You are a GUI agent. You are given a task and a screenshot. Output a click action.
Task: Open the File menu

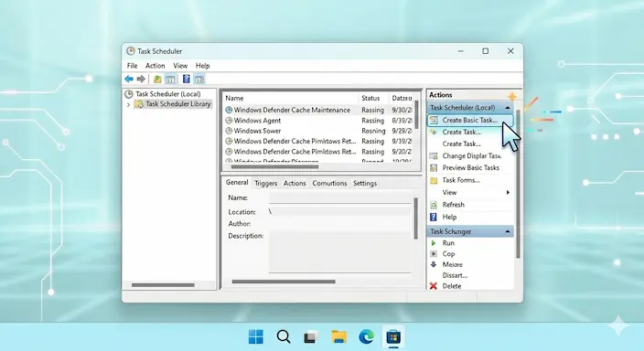point(133,66)
